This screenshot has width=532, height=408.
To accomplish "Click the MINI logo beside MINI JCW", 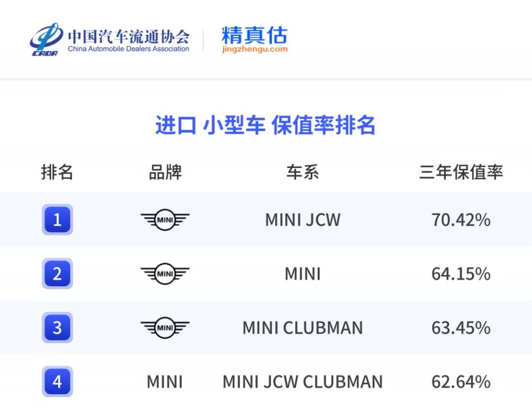I will pos(165,219).
